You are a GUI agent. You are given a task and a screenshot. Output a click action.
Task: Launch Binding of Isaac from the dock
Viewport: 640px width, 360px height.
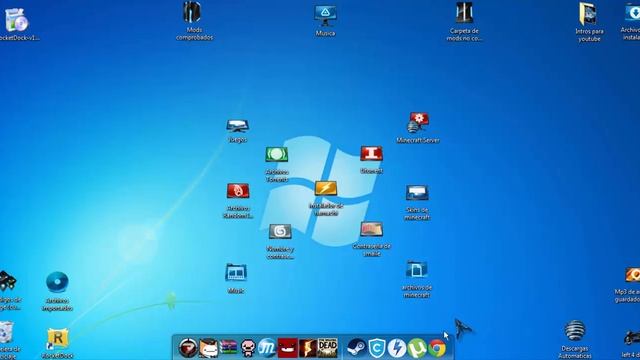[x=248, y=348]
